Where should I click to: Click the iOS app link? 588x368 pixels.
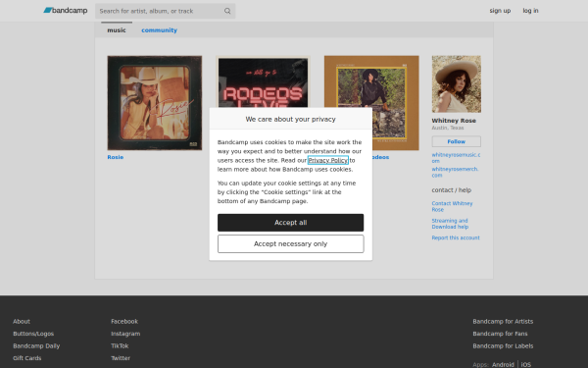coord(525,365)
